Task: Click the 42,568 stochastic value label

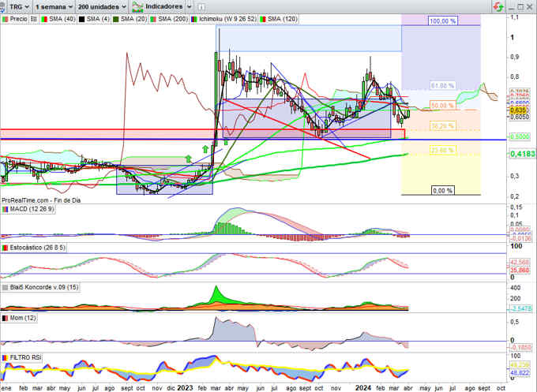Action: coord(520,263)
